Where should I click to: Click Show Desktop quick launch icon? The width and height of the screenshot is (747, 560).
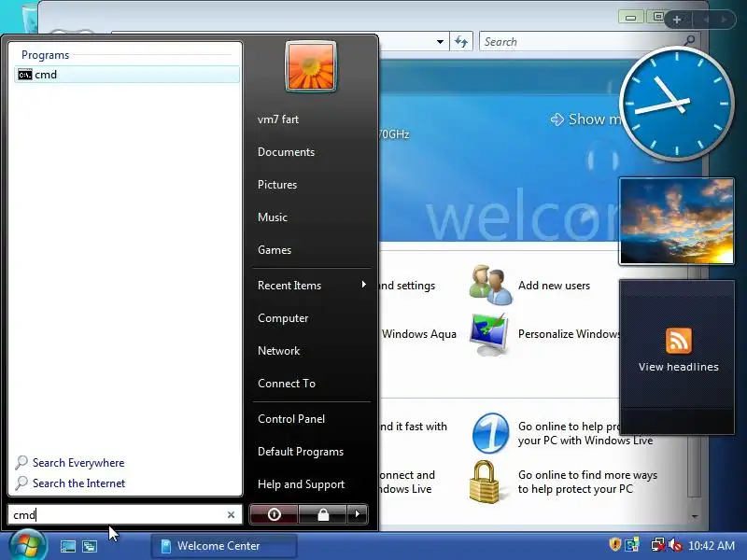[67, 546]
